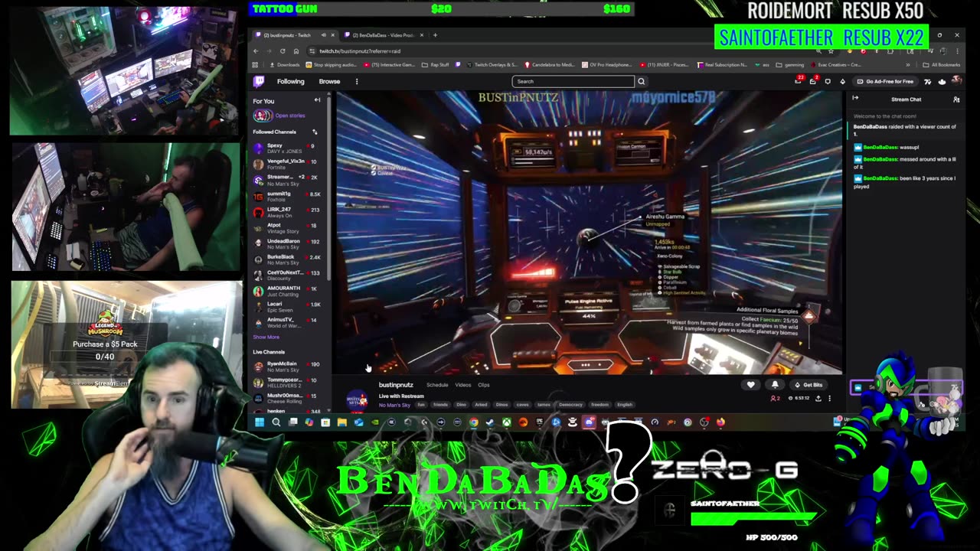Click the browser address bar URL

point(360,51)
